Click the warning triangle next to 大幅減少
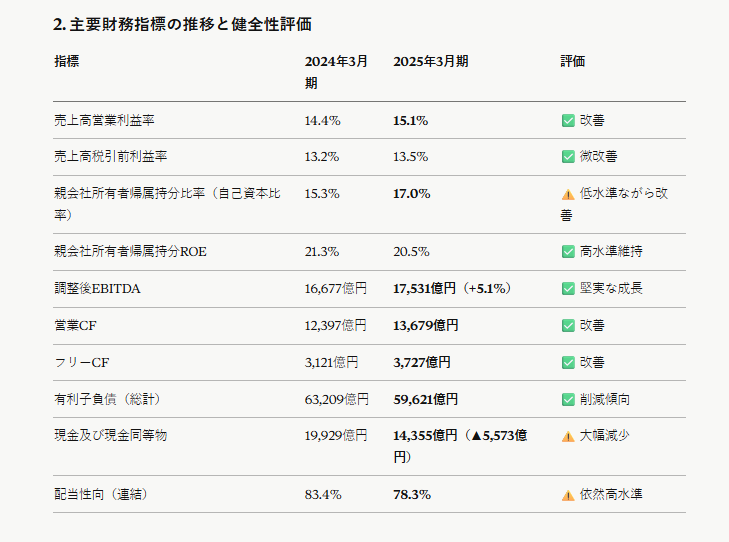This screenshot has height=542, width=729. click(x=568, y=436)
